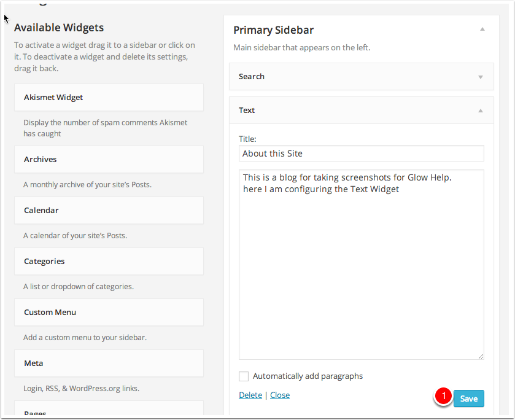Viewport: 515px width, 420px height.
Task: Enable Automatically add paragraphs checkbox
Action: (244, 376)
